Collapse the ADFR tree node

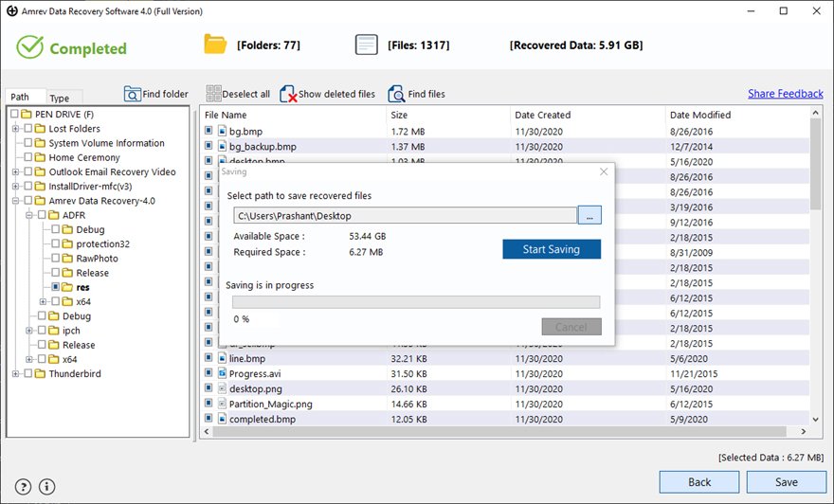click(x=29, y=215)
